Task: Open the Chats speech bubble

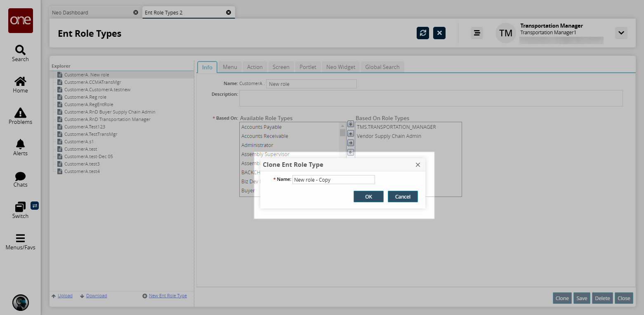Action: click(x=20, y=176)
